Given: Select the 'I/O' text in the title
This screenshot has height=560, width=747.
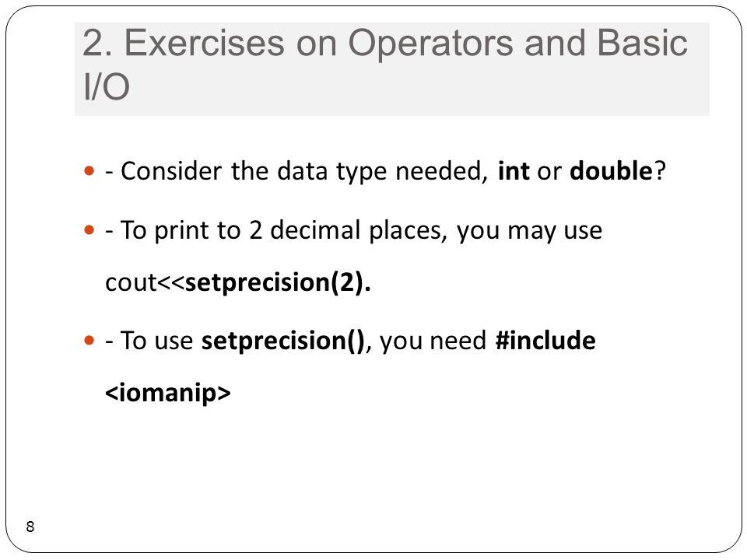Looking at the screenshot, I should [x=107, y=86].
